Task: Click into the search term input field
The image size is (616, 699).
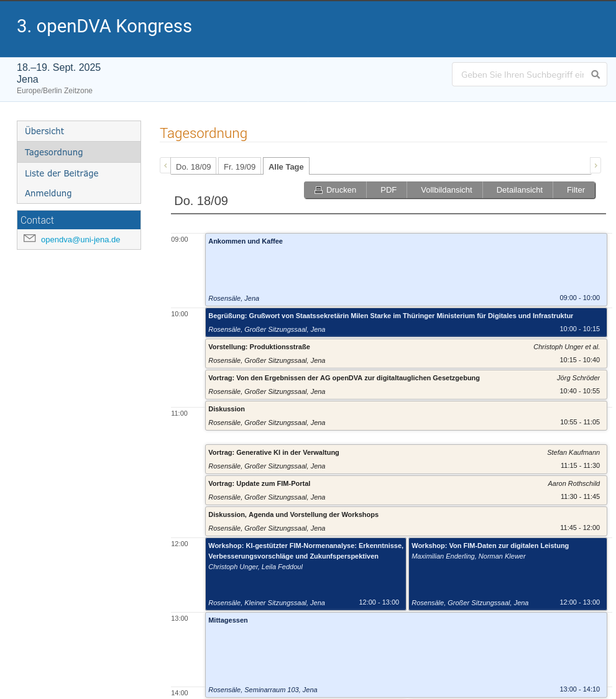Action: pos(521,75)
